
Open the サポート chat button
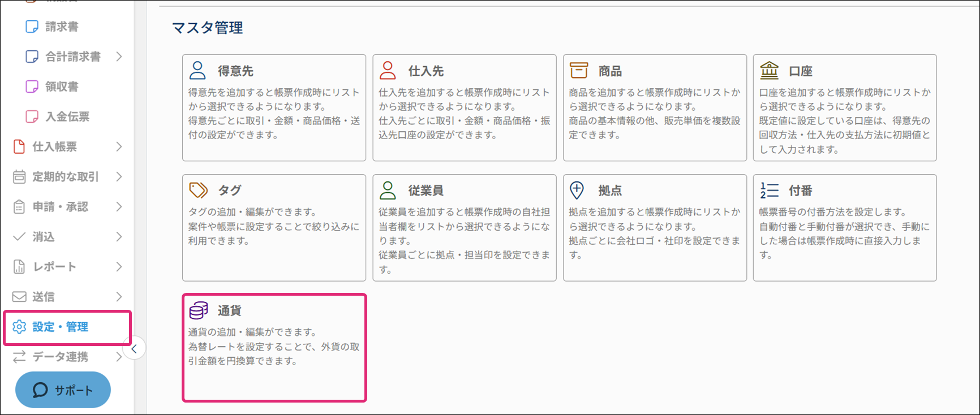[x=63, y=390]
